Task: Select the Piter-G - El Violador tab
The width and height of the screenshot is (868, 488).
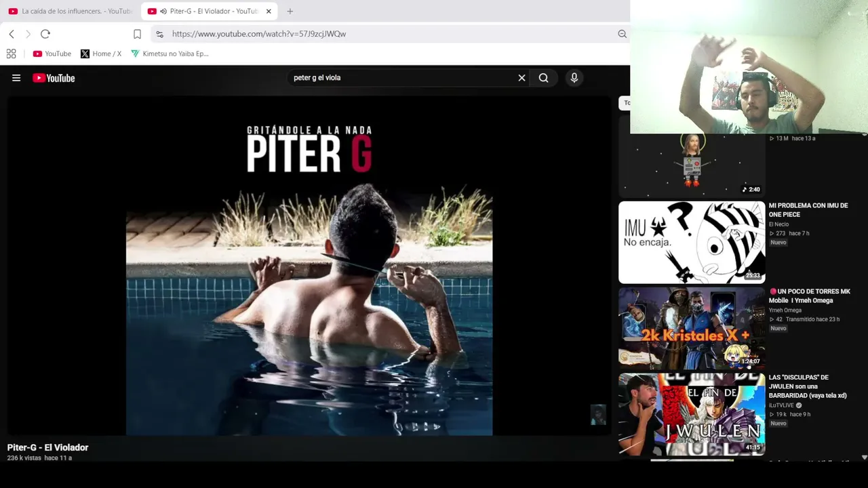Action: coord(209,12)
